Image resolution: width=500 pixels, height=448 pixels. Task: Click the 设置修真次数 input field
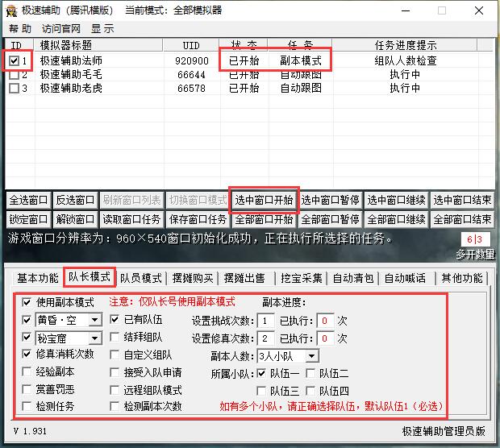[265, 338]
